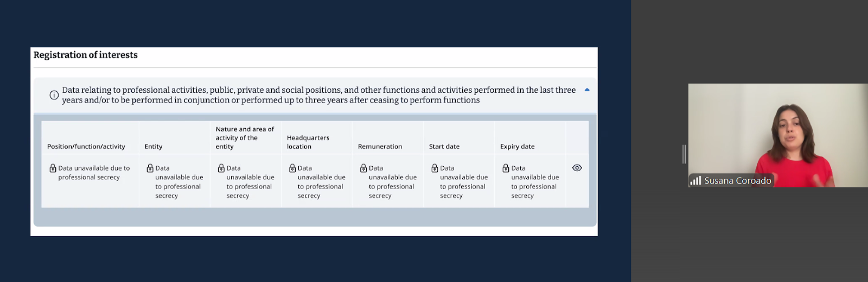The height and width of the screenshot is (282, 868).
Task: Click the divider handle left of the video
Action: [x=685, y=154]
